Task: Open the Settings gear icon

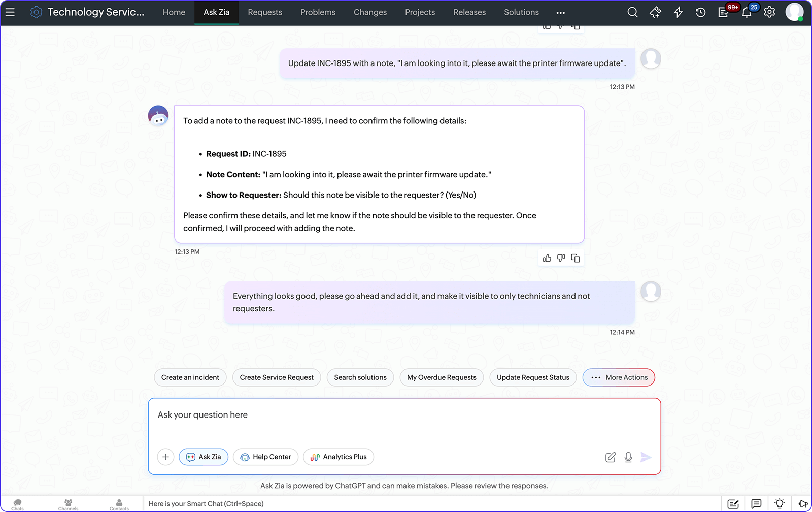Action: click(x=769, y=12)
